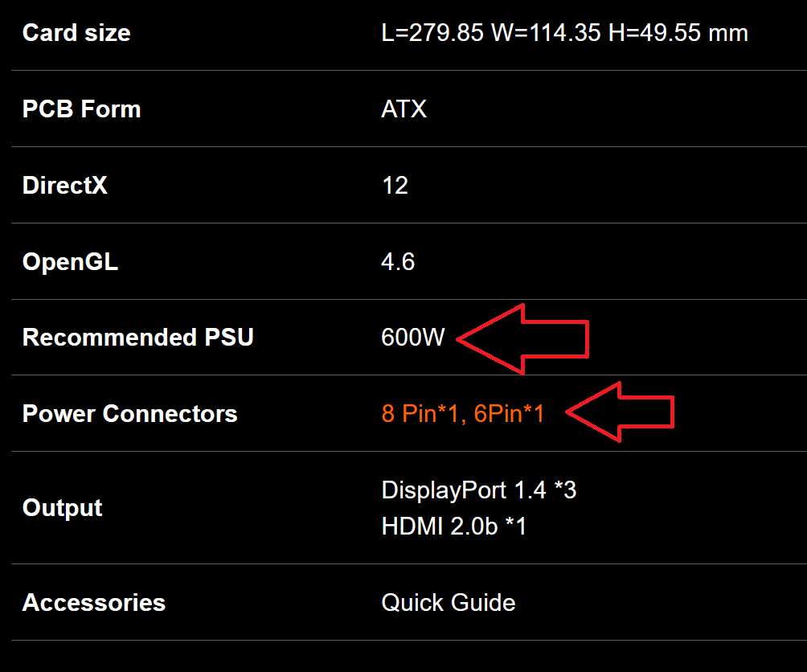Click the W=114.35 width dimension
The height and width of the screenshot is (672, 807).
click(x=546, y=33)
